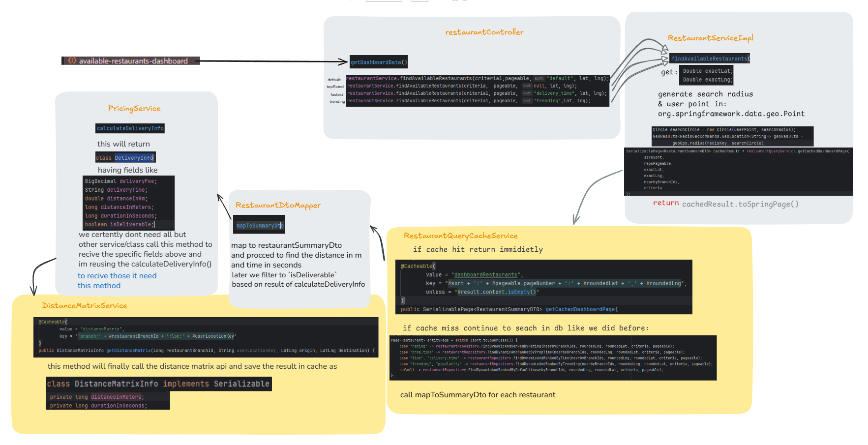
Task: Click the PricingService title
Action: tap(134, 108)
